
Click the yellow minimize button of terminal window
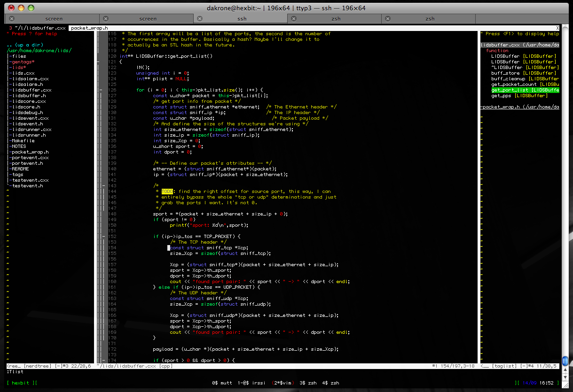coord(21,8)
